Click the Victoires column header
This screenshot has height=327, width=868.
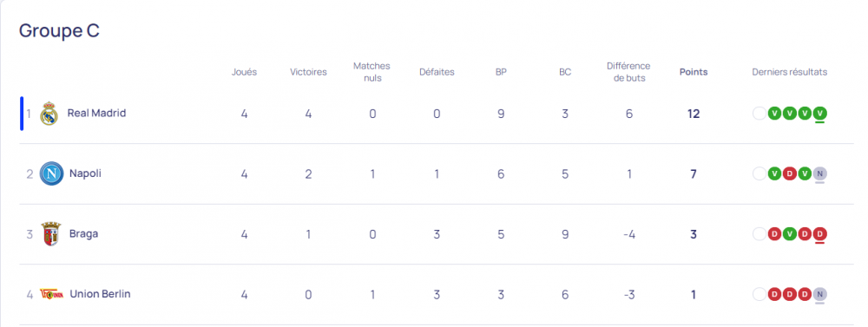pos(308,72)
